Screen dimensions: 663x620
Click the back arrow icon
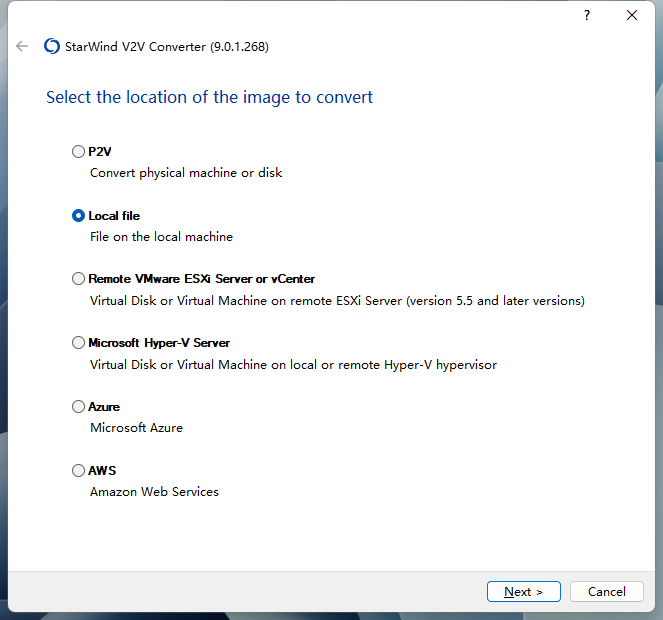[x=22, y=46]
